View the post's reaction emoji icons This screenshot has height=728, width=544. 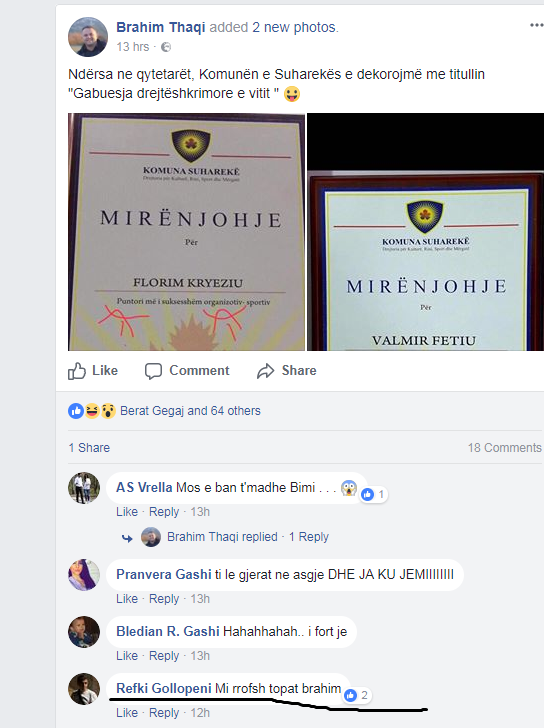click(92, 411)
